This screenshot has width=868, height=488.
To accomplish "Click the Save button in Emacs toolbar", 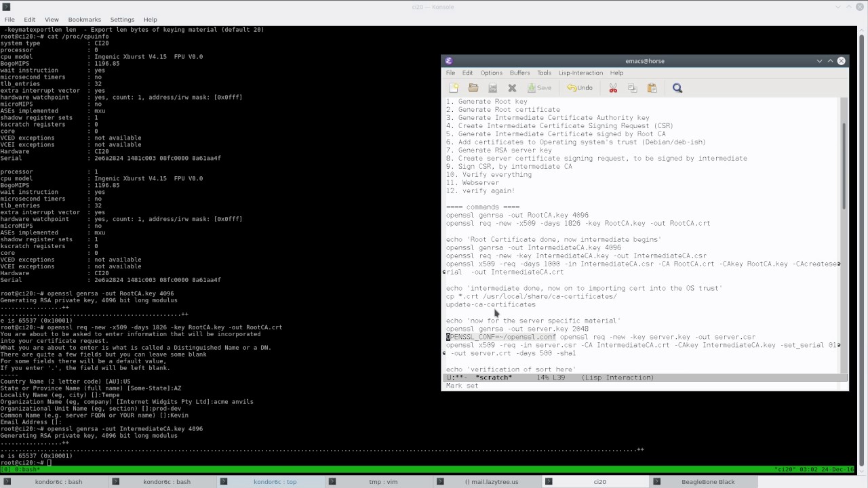I will 540,88.
